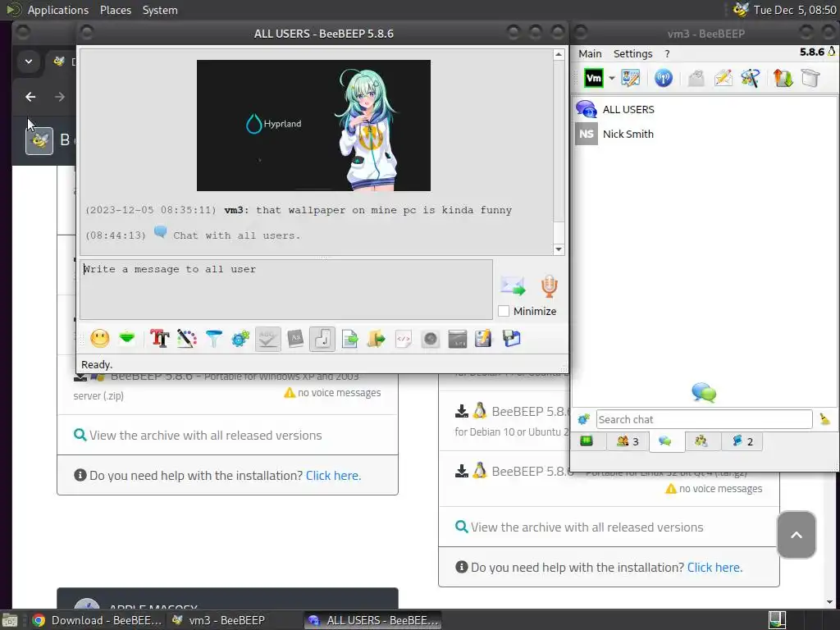This screenshot has width=840, height=630.
Task: Switch to vm3 - BeeBEEP taskbar entry
Action: tap(218, 620)
